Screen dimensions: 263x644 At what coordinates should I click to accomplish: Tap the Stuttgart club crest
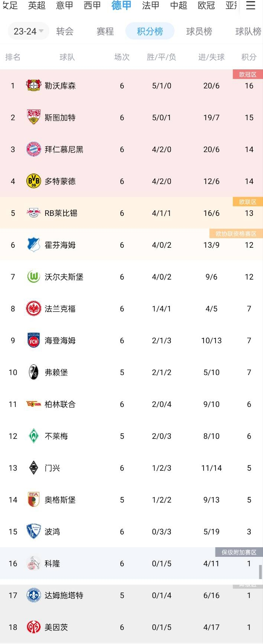pos(33,117)
